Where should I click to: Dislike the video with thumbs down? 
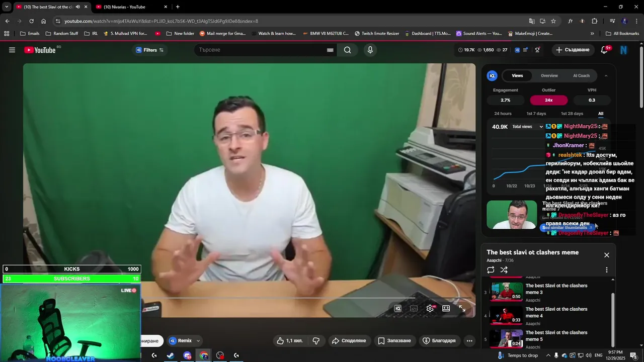click(x=316, y=341)
